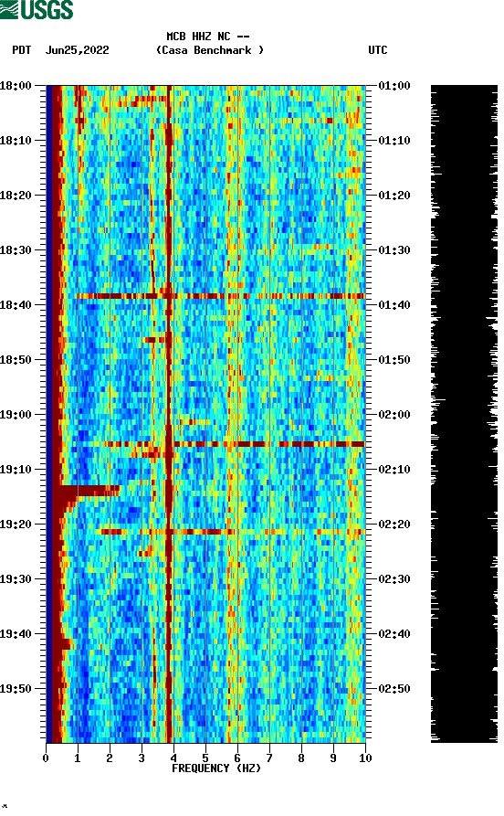This screenshot has height=816, width=504.
Task: Click the frequency axis label 3
Action: [x=142, y=758]
